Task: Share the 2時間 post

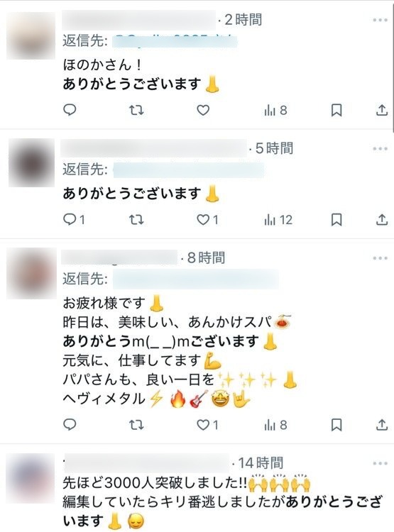Action: click(x=382, y=110)
